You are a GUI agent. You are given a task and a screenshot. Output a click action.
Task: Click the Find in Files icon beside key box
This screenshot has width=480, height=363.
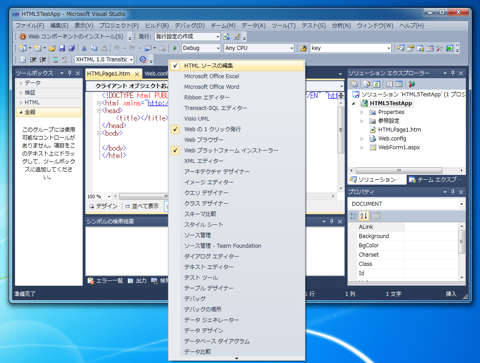click(x=303, y=48)
